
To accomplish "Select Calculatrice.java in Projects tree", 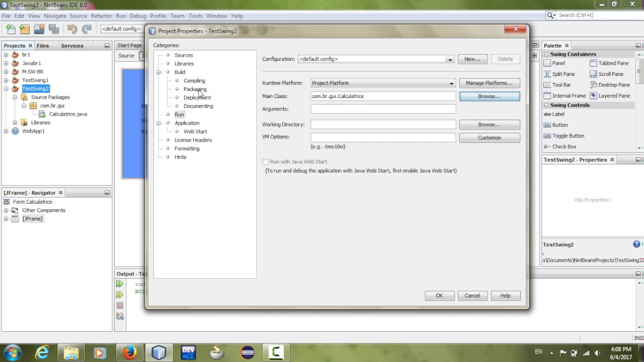I will click(x=68, y=114).
